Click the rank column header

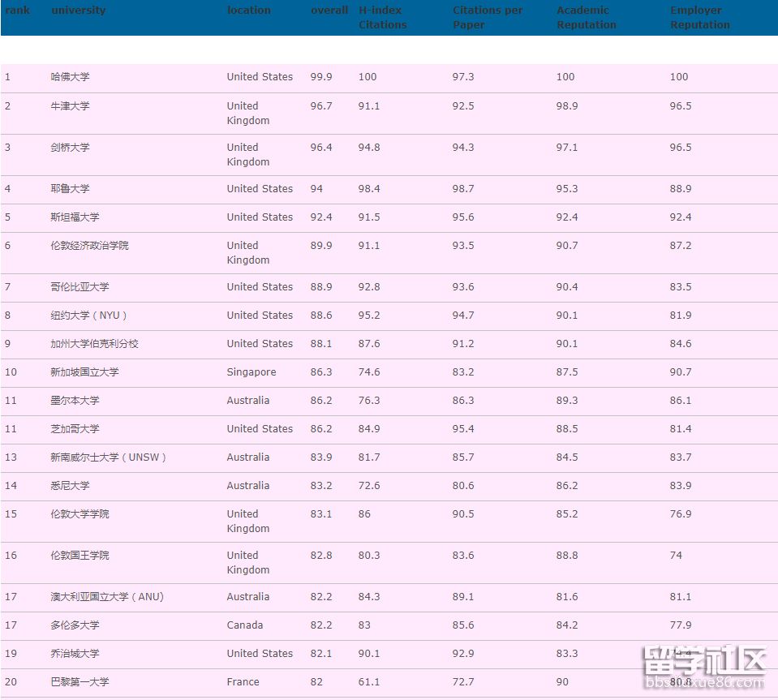[x=17, y=11]
